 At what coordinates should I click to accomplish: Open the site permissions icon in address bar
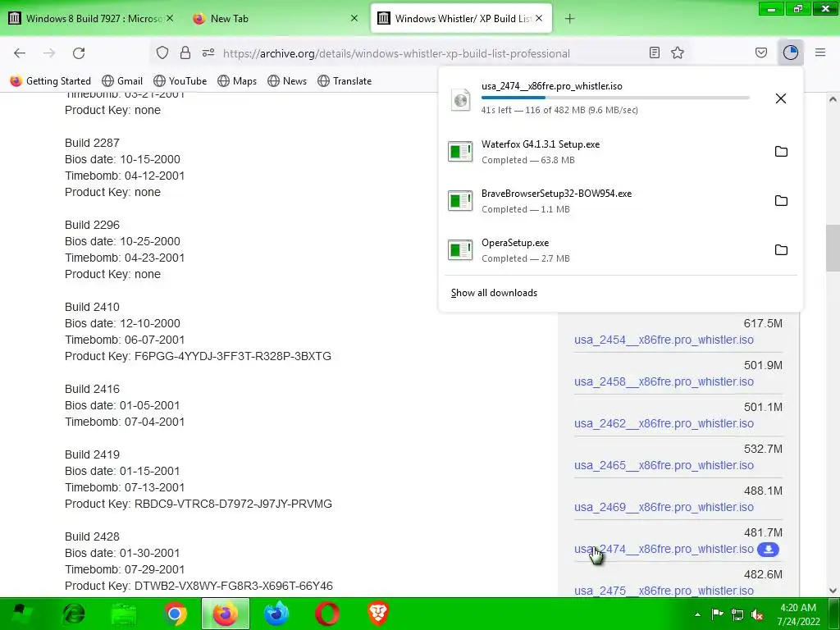[208, 53]
